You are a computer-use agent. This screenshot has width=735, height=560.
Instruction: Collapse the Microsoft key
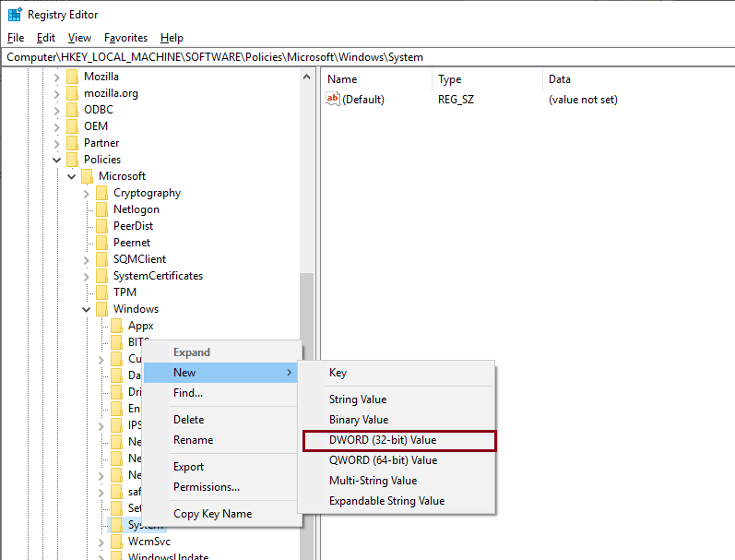[x=72, y=177]
